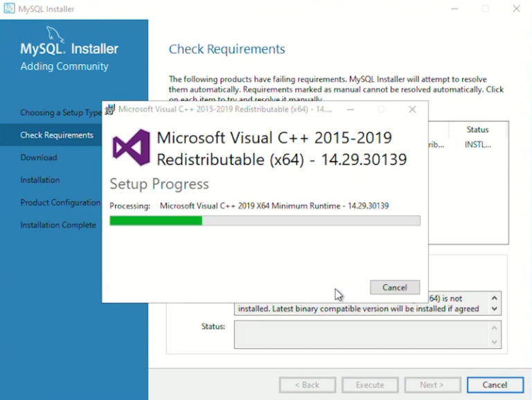Click the Execute button
532x400 pixels.
(x=370, y=385)
